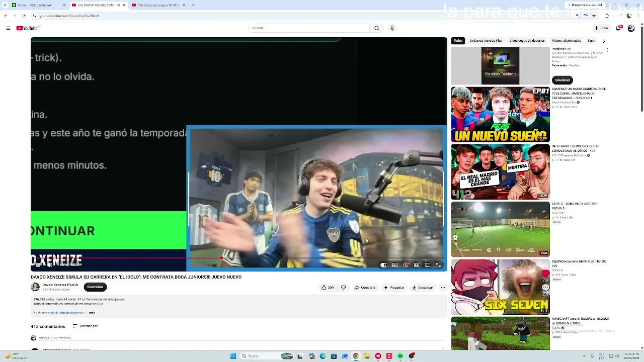Focus the YouTube Buscar search field
644x362 pixels.
pyautogui.click(x=309, y=28)
